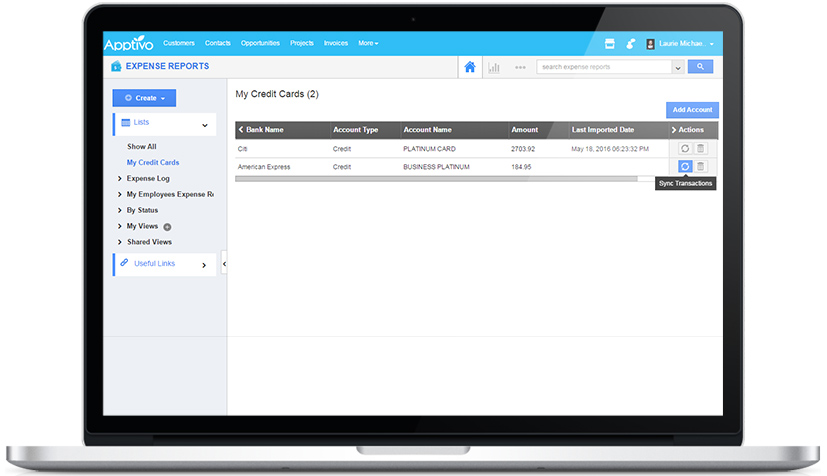
Task: Click the Add Account button
Action: point(692,110)
